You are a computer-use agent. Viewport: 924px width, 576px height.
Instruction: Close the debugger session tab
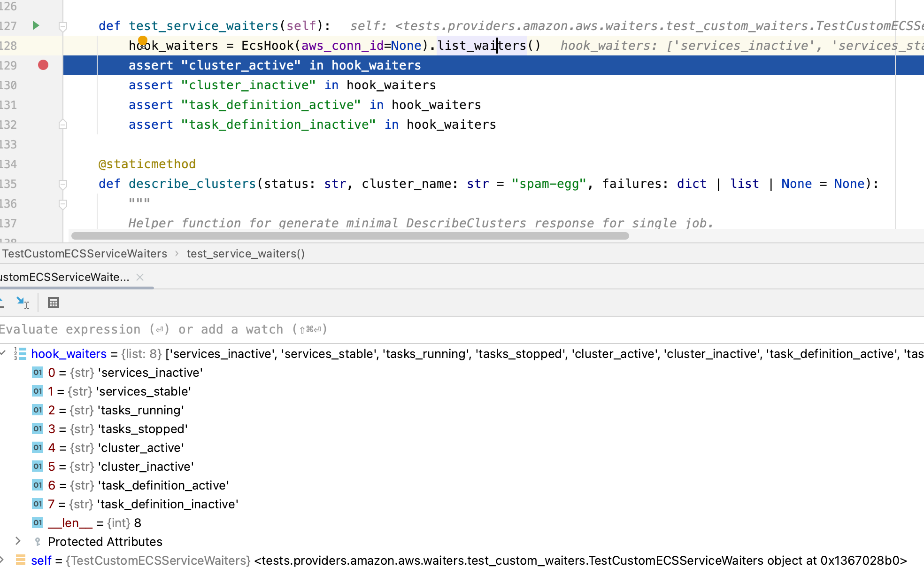140,277
